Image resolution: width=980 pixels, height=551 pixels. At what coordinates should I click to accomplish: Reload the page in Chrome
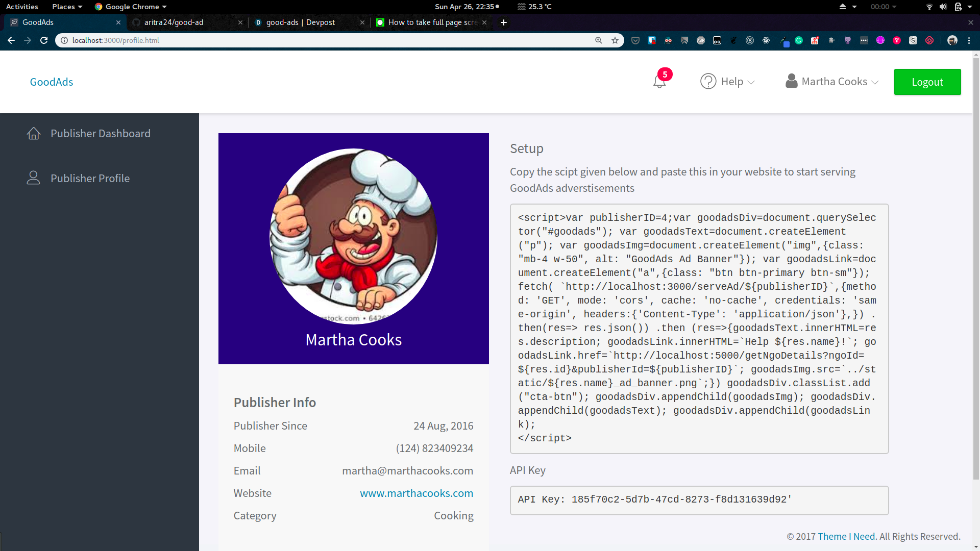tap(44, 40)
